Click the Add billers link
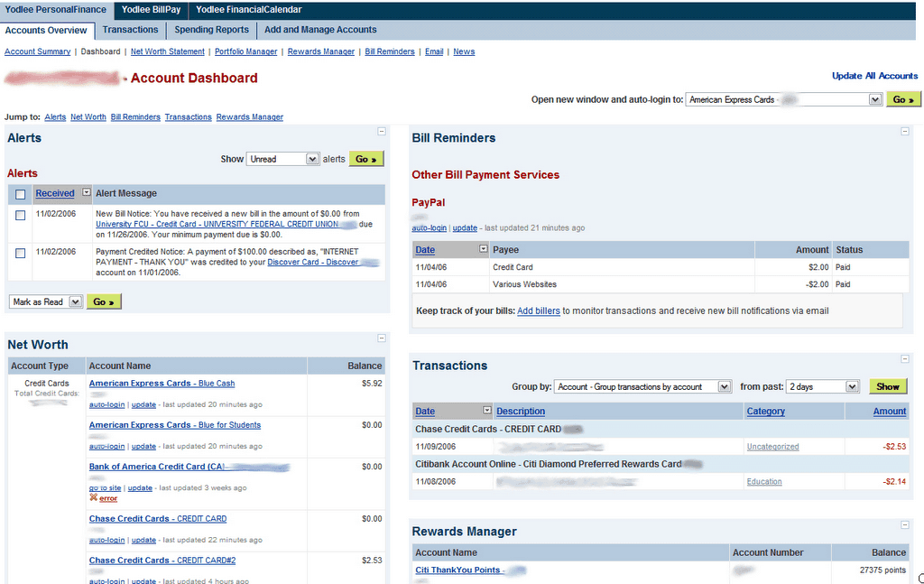Screen dimensions: 924x584 pyautogui.click(x=539, y=311)
